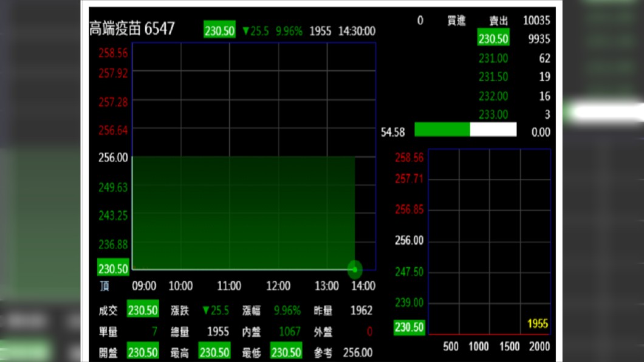Select the 233.00 ask price row
Screen dimensions: 644x362
pos(493,114)
